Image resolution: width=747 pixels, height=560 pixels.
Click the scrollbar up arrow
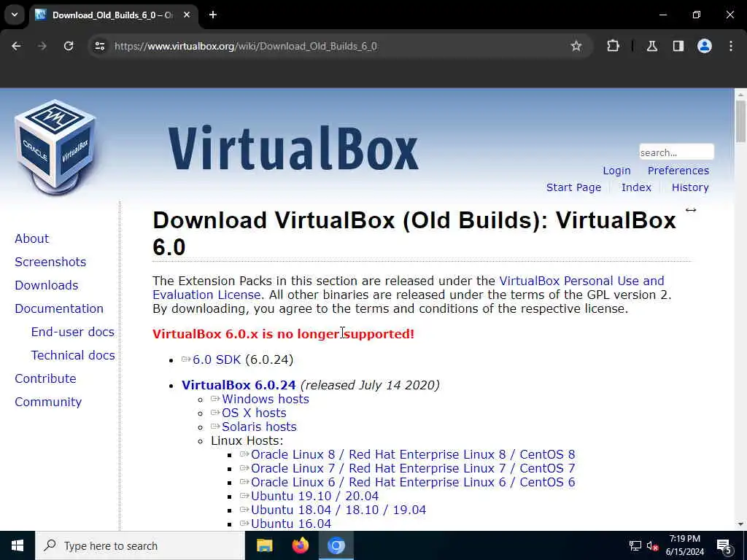click(740, 94)
